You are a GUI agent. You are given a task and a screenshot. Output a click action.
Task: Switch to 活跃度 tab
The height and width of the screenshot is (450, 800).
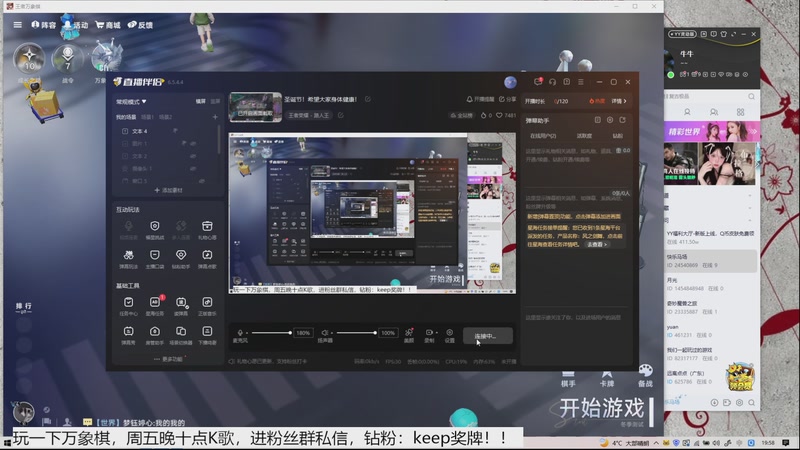tap(584, 136)
